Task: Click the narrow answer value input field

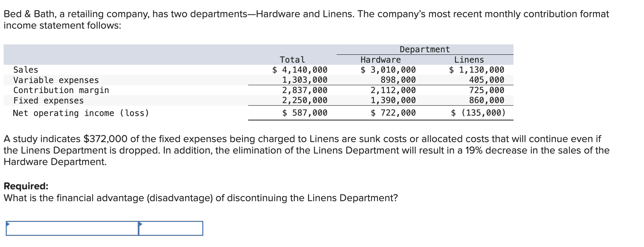Action: point(171,228)
